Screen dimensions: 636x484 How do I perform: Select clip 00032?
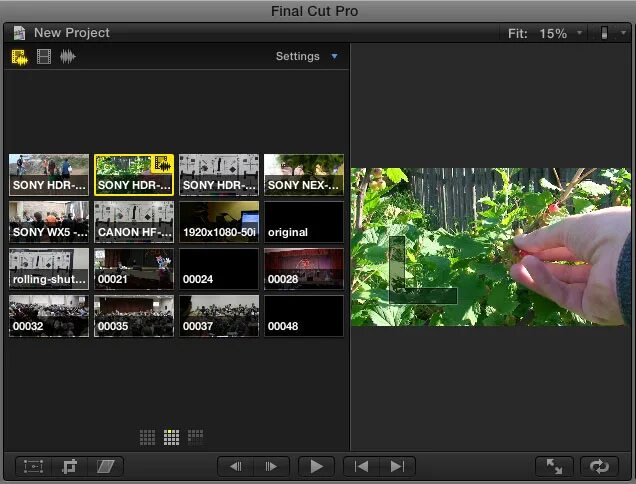click(x=49, y=316)
